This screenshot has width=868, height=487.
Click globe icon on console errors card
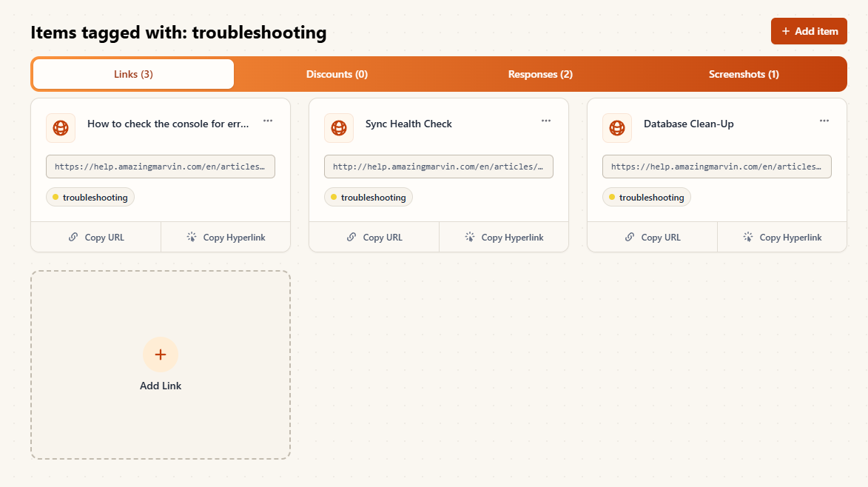(61, 128)
